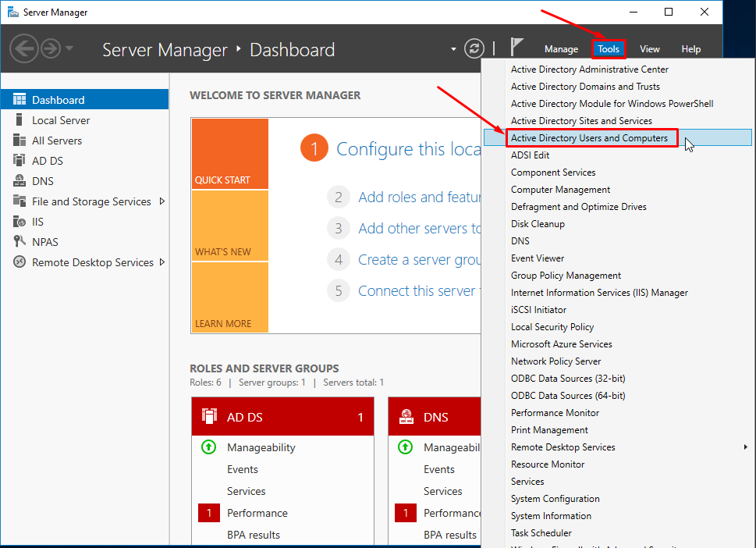The image size is (756, 548).
Task: Click the DNS sidebar icon
Action: click(20, 181)
